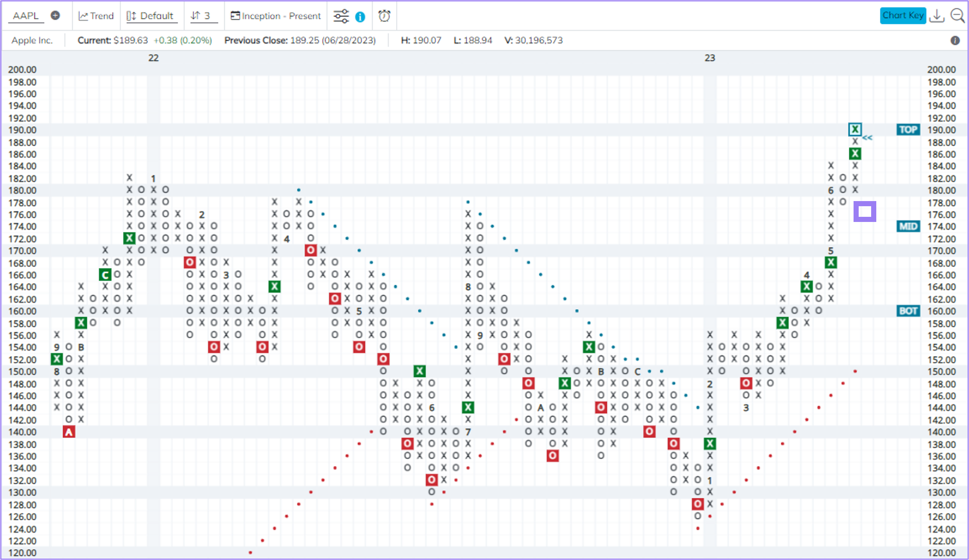Click the blue info icon beside the settings sliders

(x=360, y=16)
